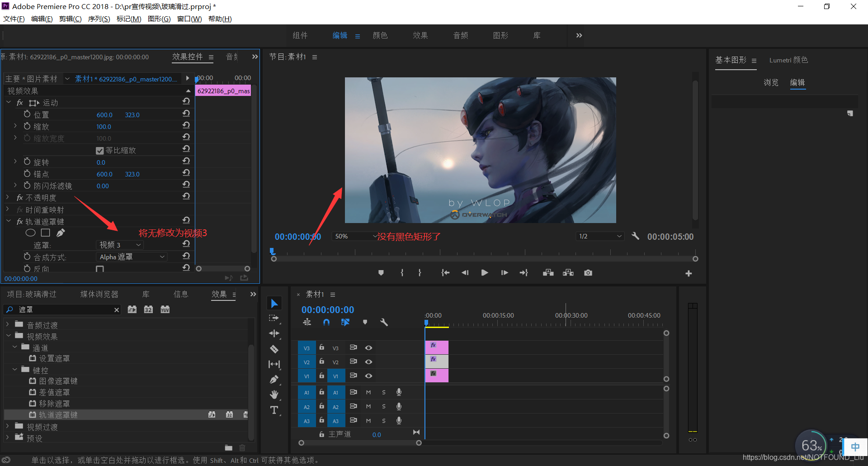Expand the Presets folder

(x=7, y=438)
